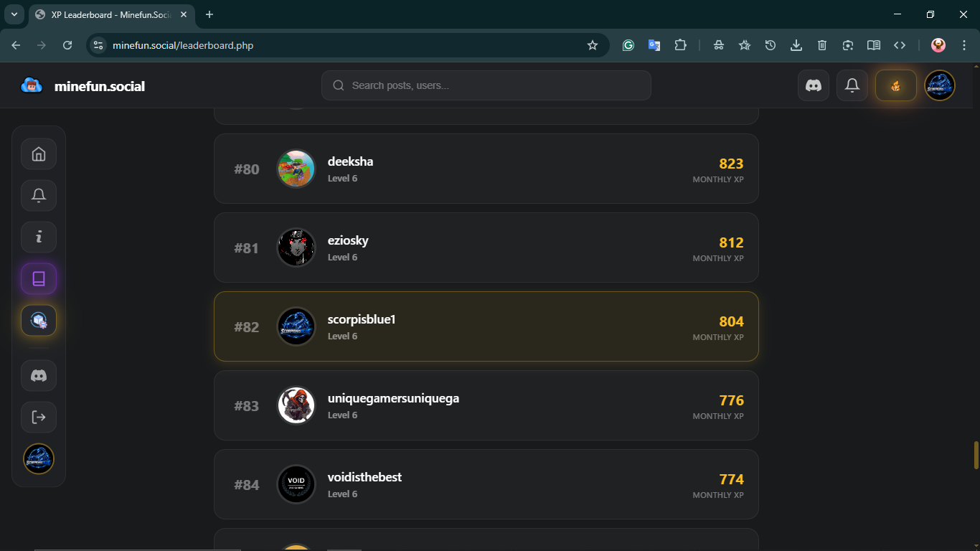Click the page vertical scrollbar thumb
The image size is (980, 551).
click(976, 456)
